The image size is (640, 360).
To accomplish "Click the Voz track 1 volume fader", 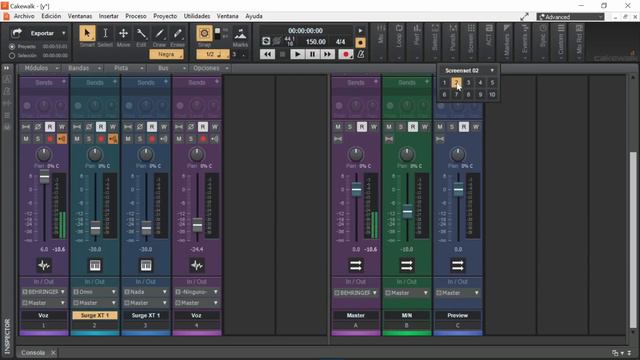I will [x=44, y=178].
